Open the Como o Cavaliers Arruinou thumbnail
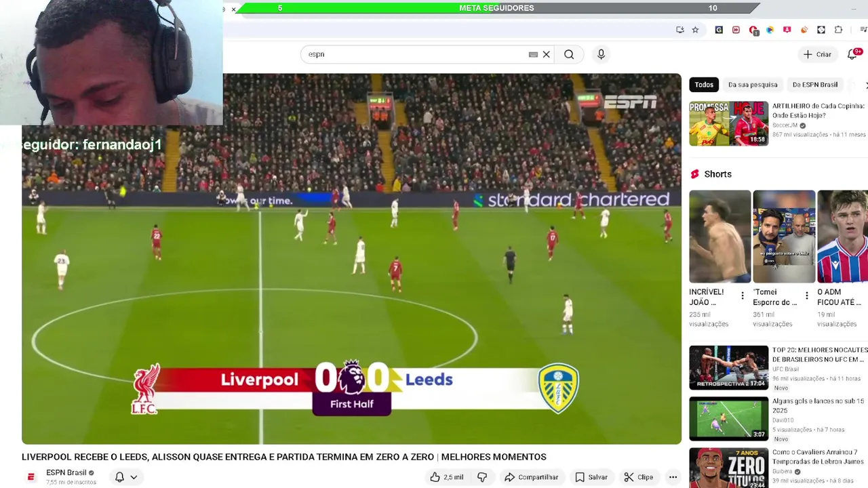Screen dimensions: 868x488 coord(729,468)
